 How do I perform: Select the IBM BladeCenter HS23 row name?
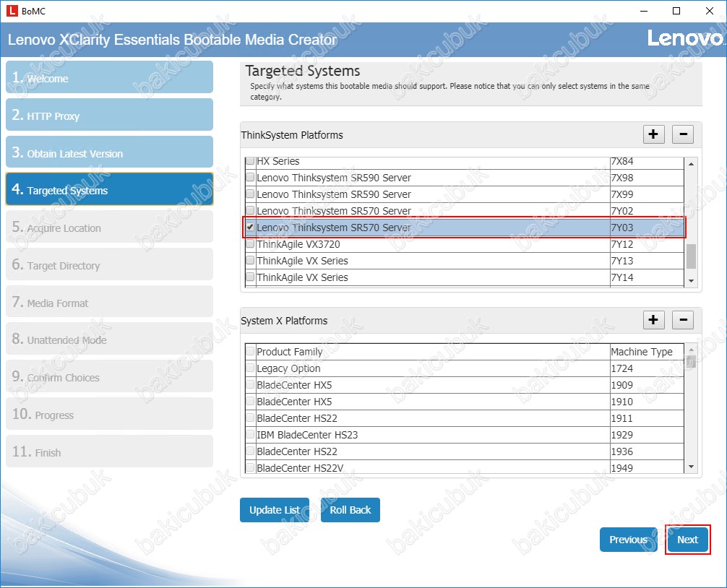click(307, 435)
